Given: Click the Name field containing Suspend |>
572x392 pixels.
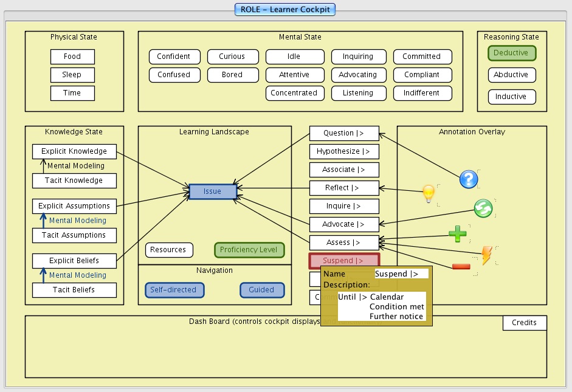Looking at the screenshot, I should (401, 274).
